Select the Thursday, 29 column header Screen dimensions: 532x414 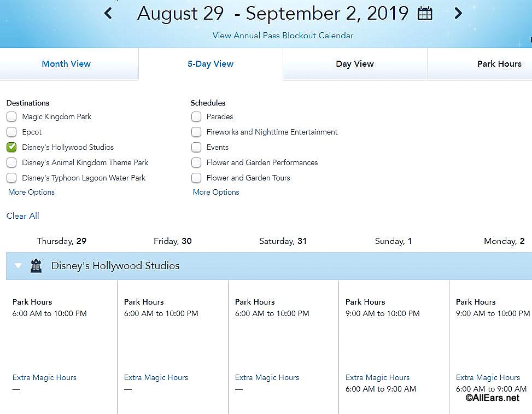tap(62, 241)
